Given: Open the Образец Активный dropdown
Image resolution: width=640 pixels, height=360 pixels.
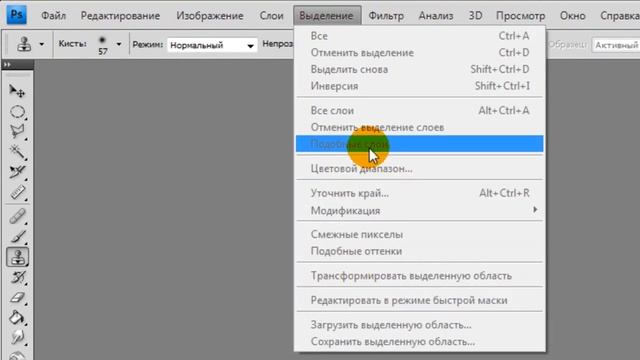Looking at the screenshot, I should pos(616,45).
